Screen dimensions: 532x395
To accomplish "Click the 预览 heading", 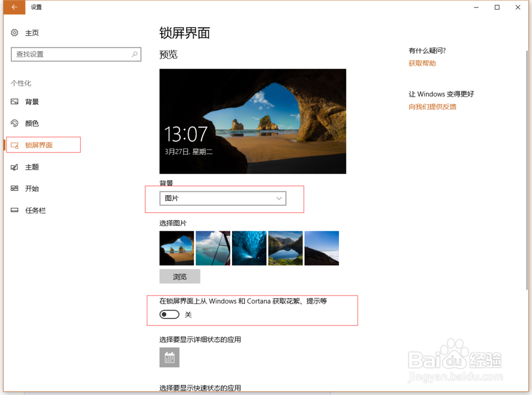I will tap(168, 55).
